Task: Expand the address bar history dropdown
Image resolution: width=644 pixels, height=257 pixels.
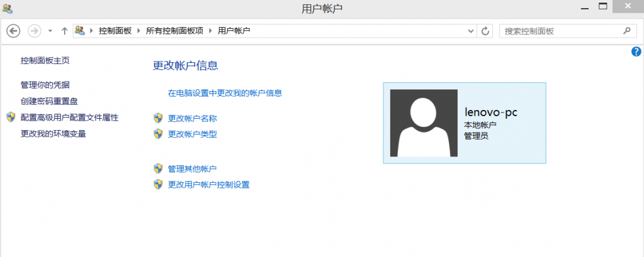Action: (x=472, y=31)
